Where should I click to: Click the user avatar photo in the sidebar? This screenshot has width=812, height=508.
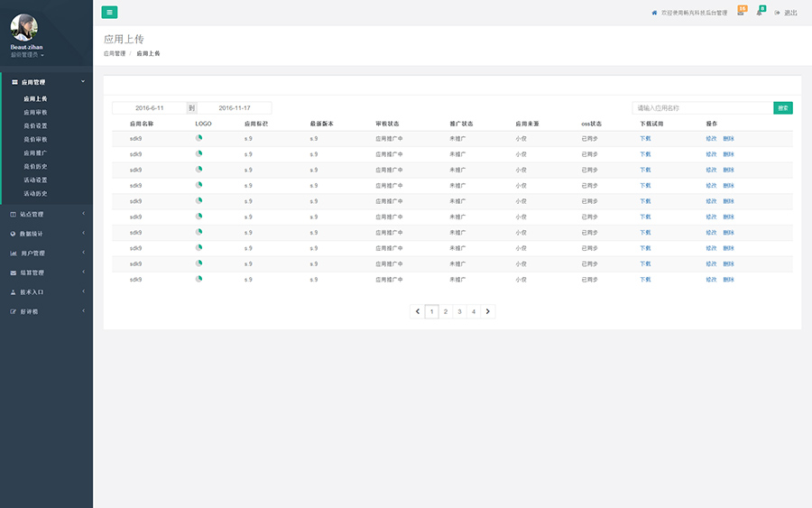(x=24, y=27)
